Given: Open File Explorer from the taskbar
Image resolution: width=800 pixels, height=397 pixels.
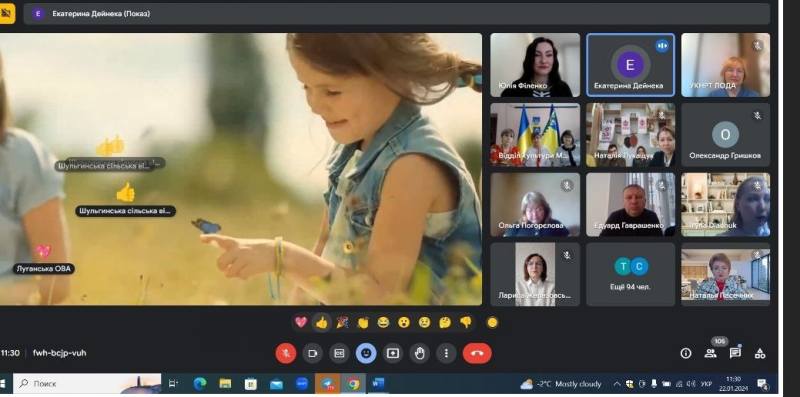Looking at the screenshot, I should tap(225, 384).
